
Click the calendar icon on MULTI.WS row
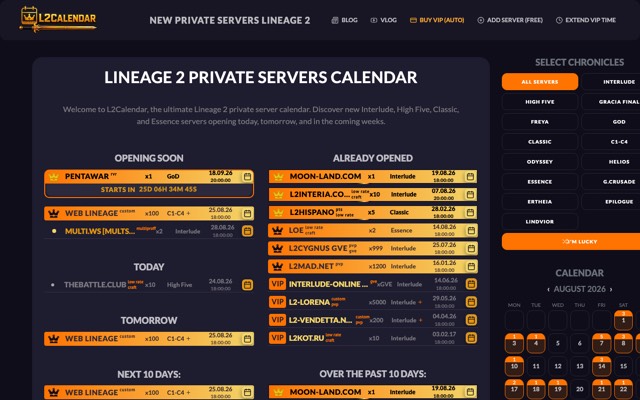(247, 231)
